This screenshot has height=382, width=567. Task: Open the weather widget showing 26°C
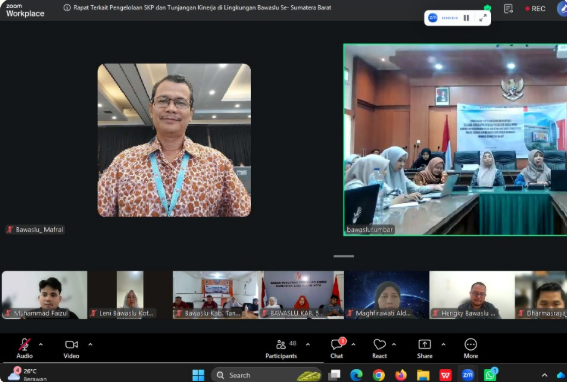(x=27, y=374)
